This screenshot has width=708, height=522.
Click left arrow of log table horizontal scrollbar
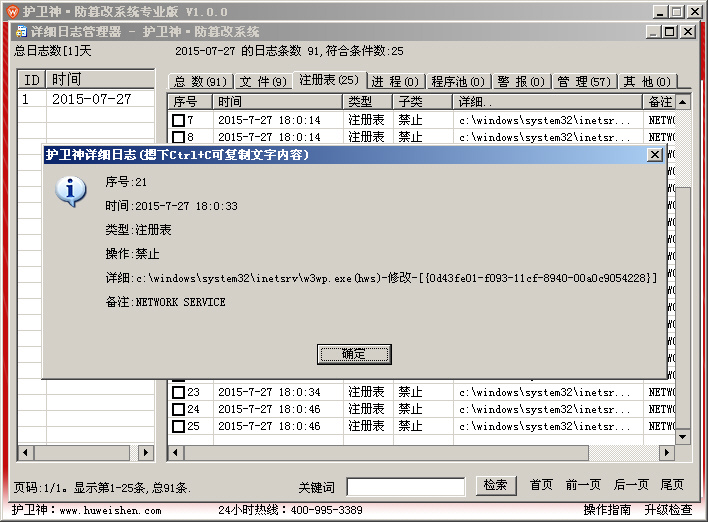tap(175, 452)
